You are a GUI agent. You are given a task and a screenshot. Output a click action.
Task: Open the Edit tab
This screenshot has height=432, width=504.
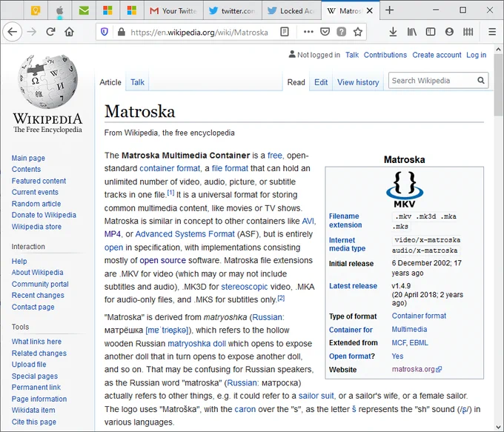pyautogui.click(x=321, y=82)
